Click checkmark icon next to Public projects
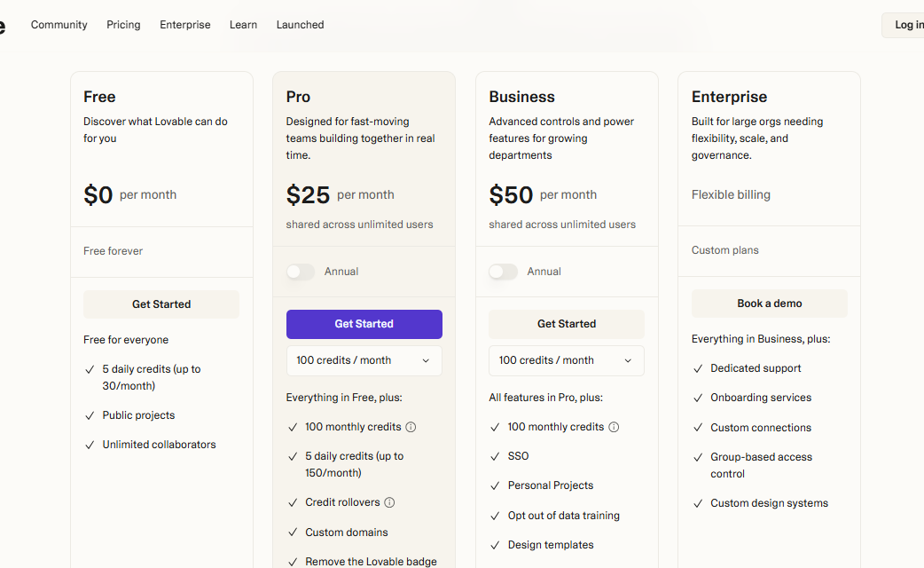Image resolution: width=924 pixels, height=568 pixels. tap(90, 416)
